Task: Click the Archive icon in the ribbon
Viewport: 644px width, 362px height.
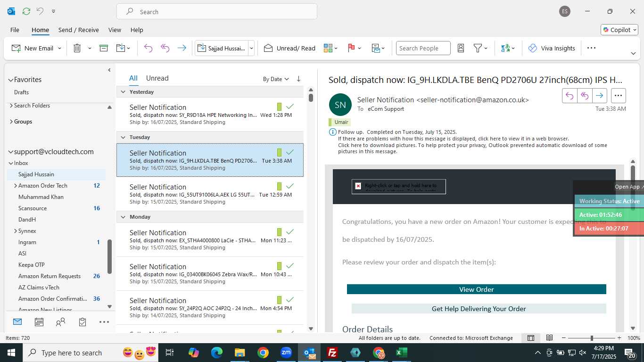Action: [x=104, y=48]
